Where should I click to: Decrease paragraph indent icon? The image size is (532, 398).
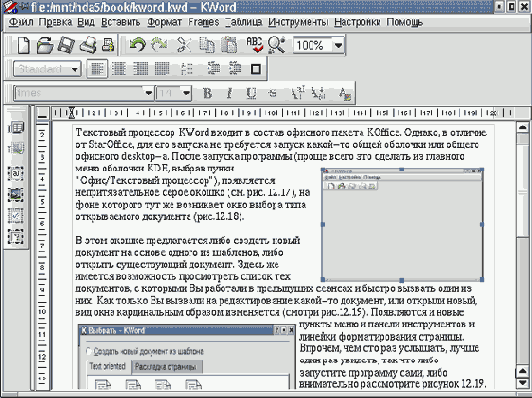tap(214, 69)
